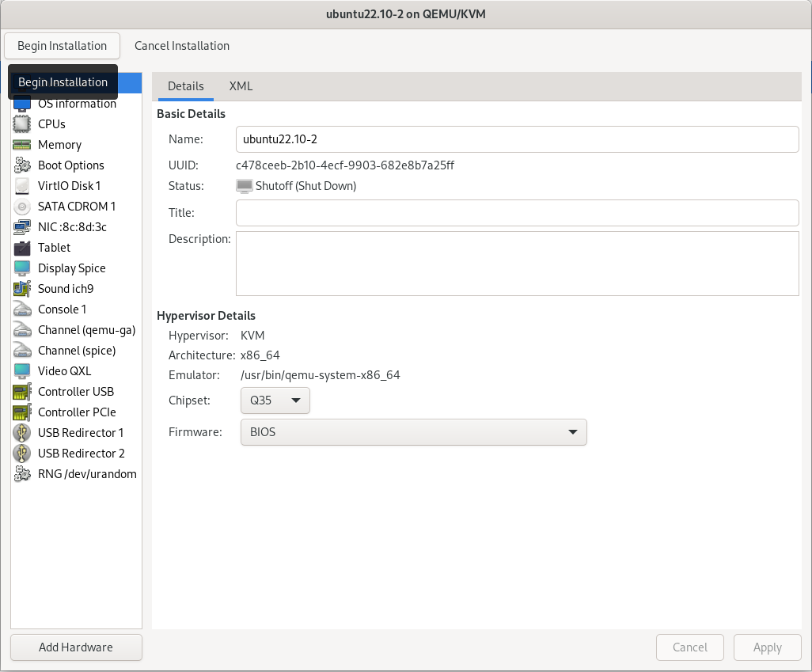Image resolution: width=812 pixels, height=672 pixels.
Task: Click the Add Hardware button
Action: click(x=76, y=647)
